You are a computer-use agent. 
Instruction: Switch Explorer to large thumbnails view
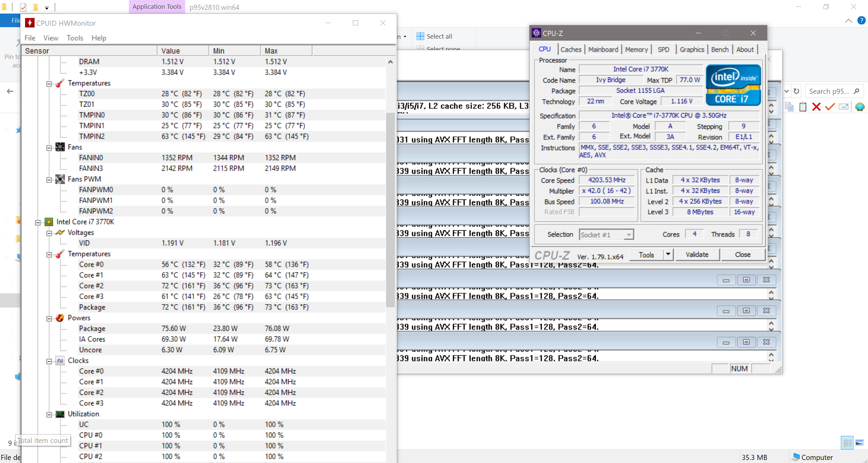(x=860, y=443)
